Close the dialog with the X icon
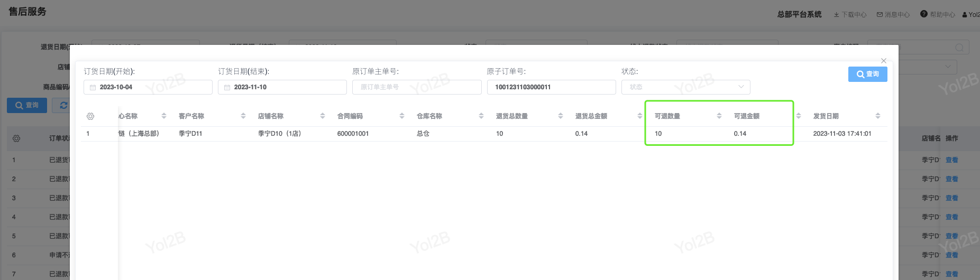980x280 pixels. [884, 61]
